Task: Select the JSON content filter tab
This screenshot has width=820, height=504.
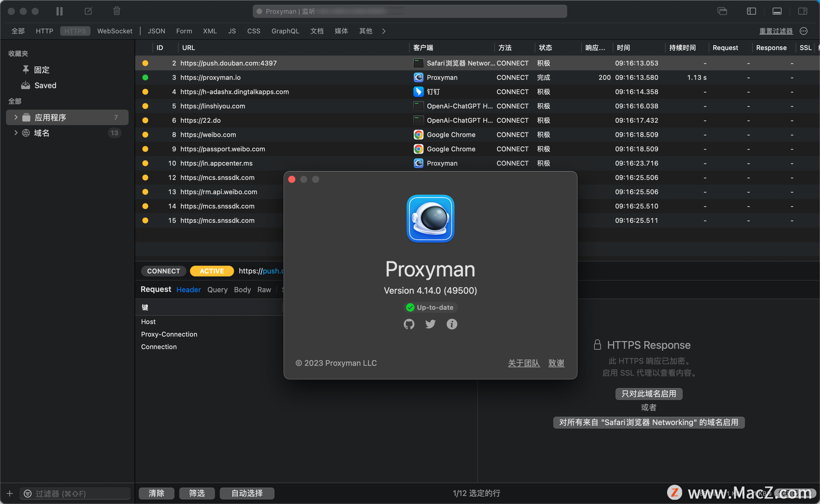Action: [x=156, y=31]
